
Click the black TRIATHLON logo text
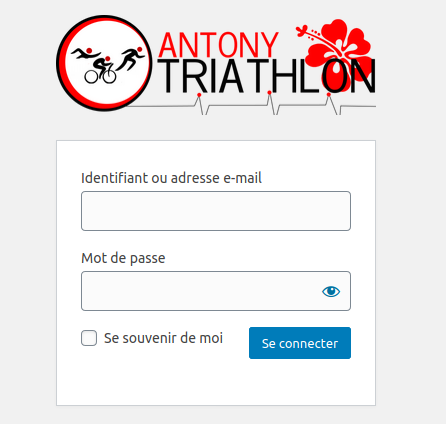[x=267, y=76]
